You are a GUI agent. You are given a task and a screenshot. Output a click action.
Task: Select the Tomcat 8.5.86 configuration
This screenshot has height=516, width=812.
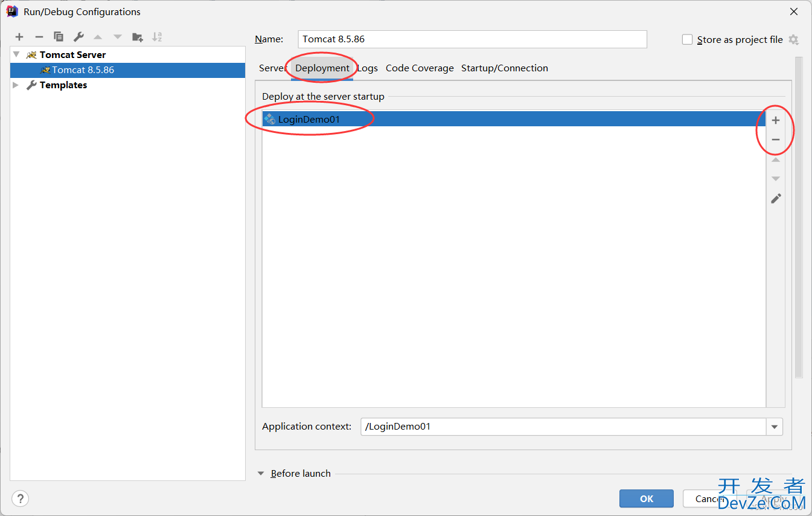point(127,70)
